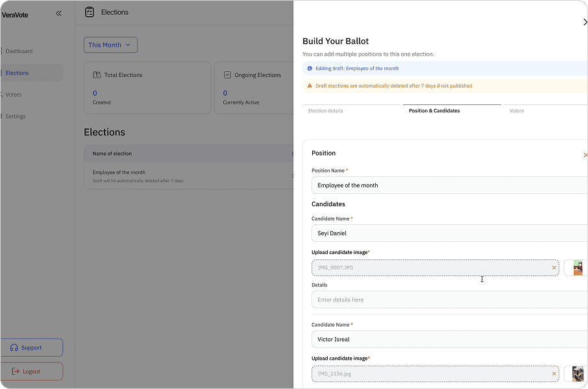Go to Settings in the sidebar
588x389 pixels.
(16, 117)
